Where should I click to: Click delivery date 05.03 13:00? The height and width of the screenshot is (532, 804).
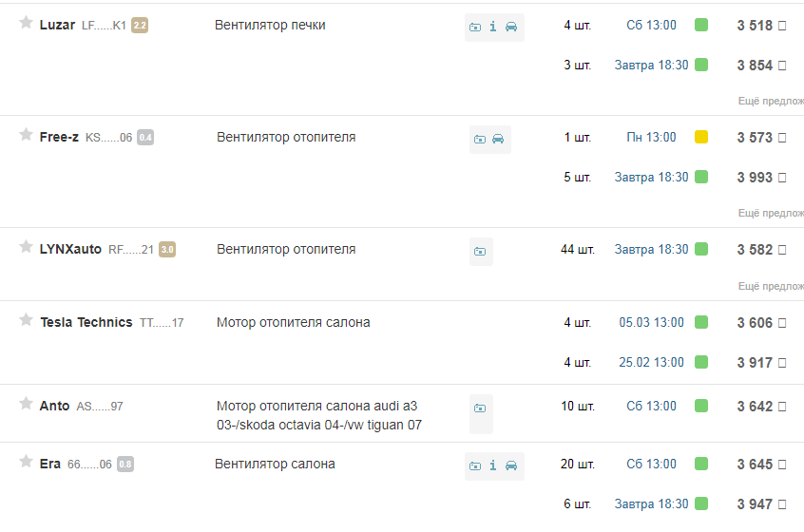651,322
